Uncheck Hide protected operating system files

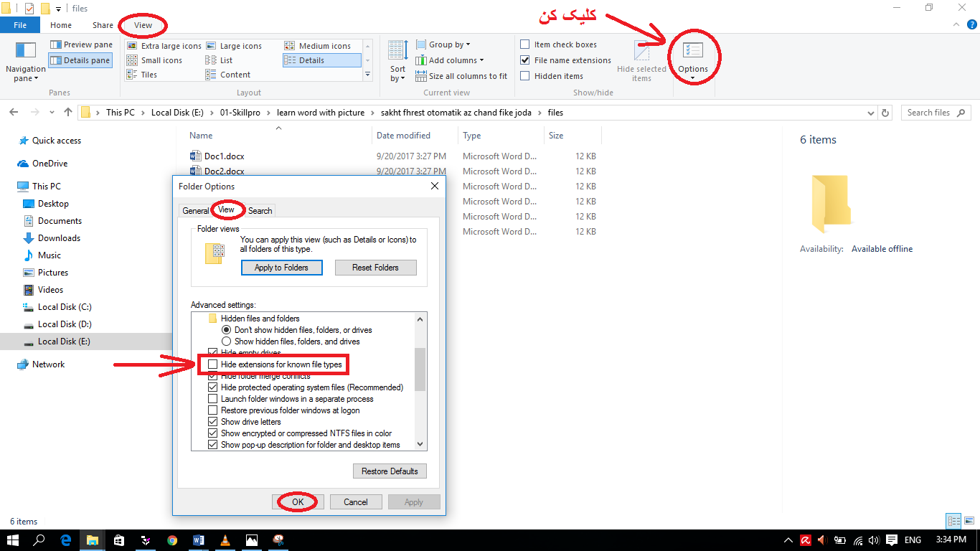212,387
